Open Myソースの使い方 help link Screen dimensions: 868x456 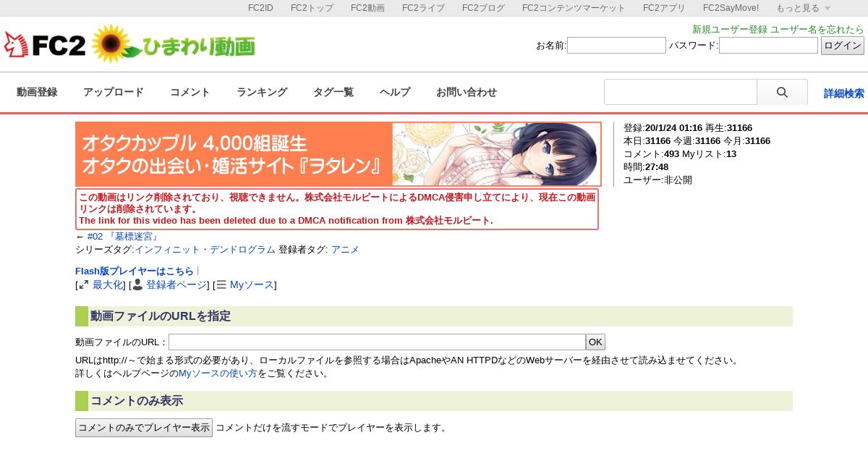pos(218,373)
